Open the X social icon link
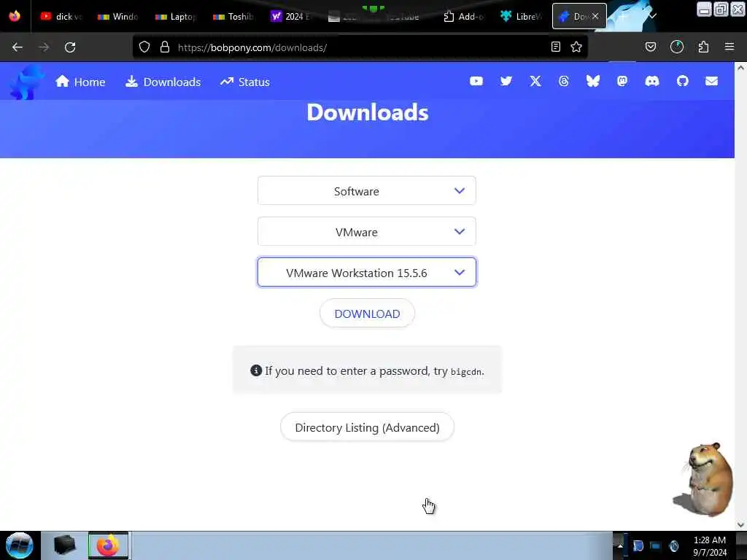The height and width of the screenshot is (560, 747). 535,82
